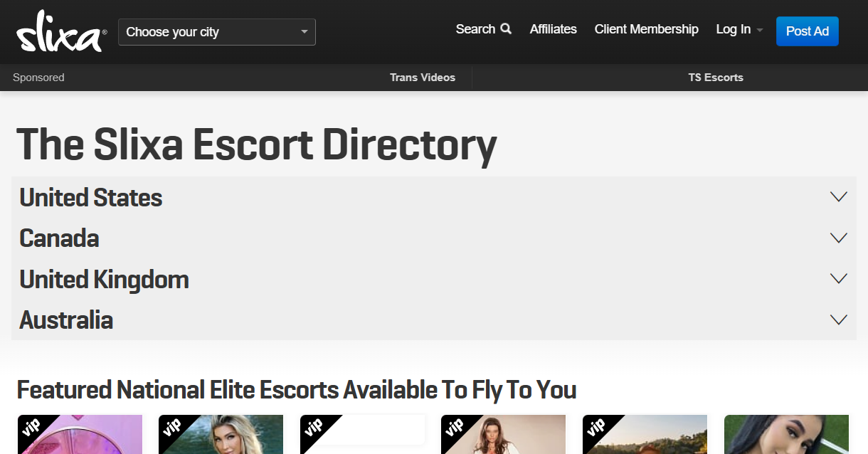
Task: Open the Affiliates menu item
Action: tap(553, 29)
